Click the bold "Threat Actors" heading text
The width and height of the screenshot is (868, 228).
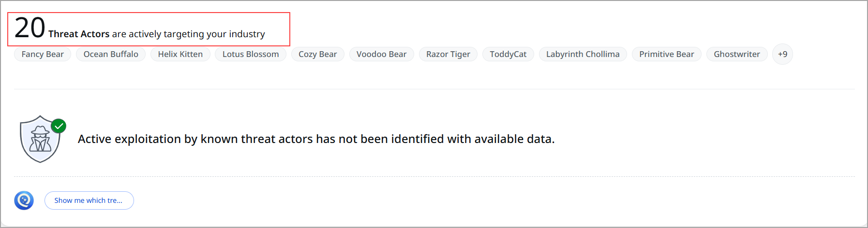point(79,34)
